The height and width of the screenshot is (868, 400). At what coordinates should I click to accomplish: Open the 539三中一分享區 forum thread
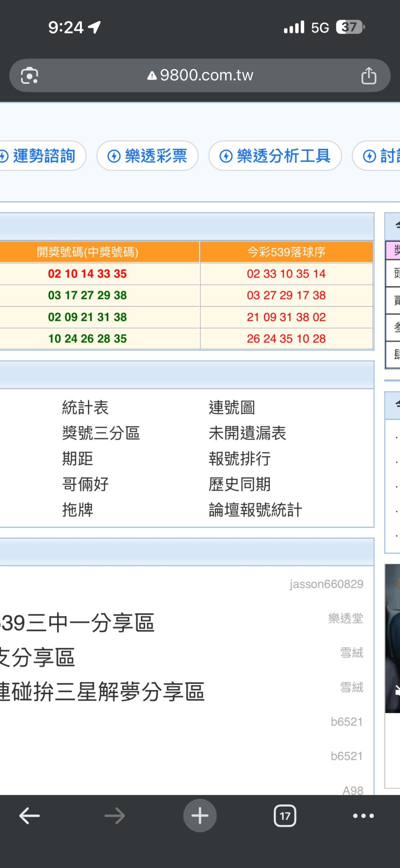[77, 623]
